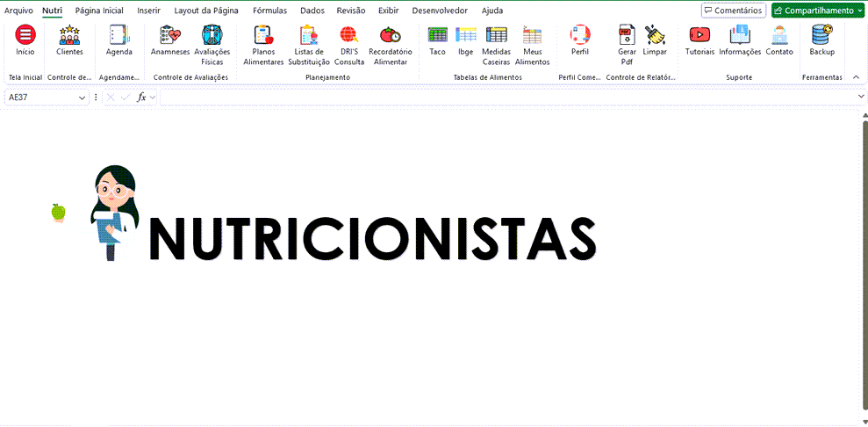
Task: Switch to the Página Inicial tab
Action: 99,11
